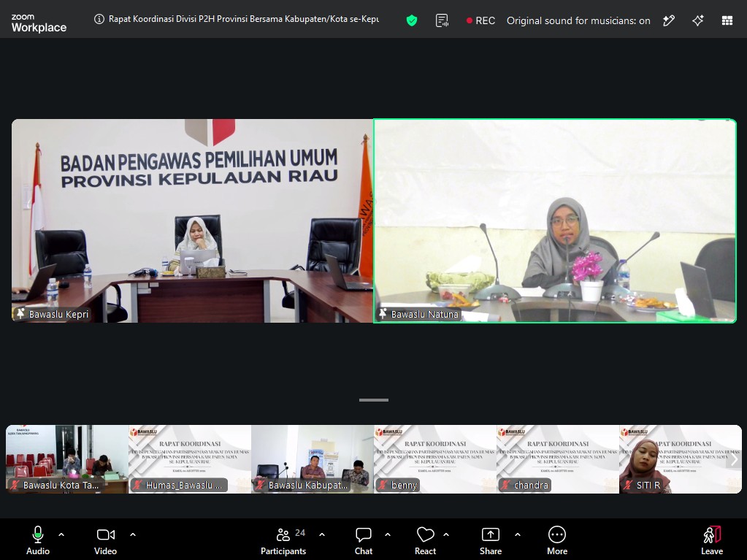Click the Zoom Workplace logo

pyautogui.click(x=39, y=23)
